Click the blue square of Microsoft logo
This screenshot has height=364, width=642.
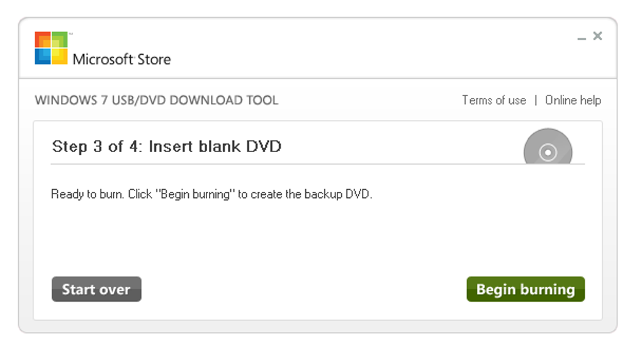[42, 56]
